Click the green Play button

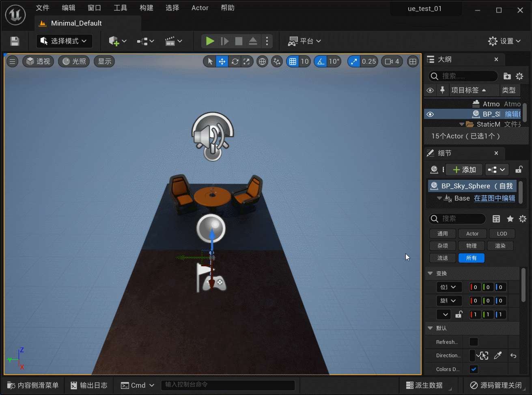(210, 41)
